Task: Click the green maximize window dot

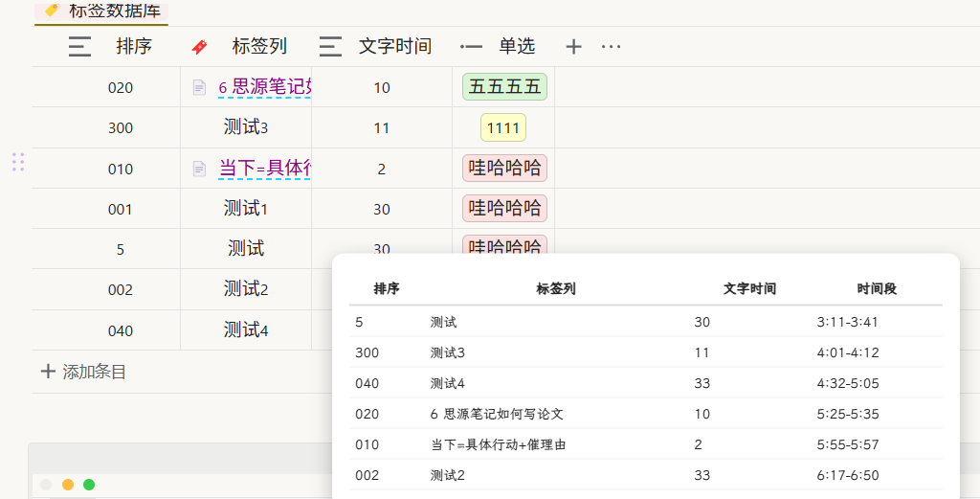Action: pyautogui.click(x=89, y=485)
